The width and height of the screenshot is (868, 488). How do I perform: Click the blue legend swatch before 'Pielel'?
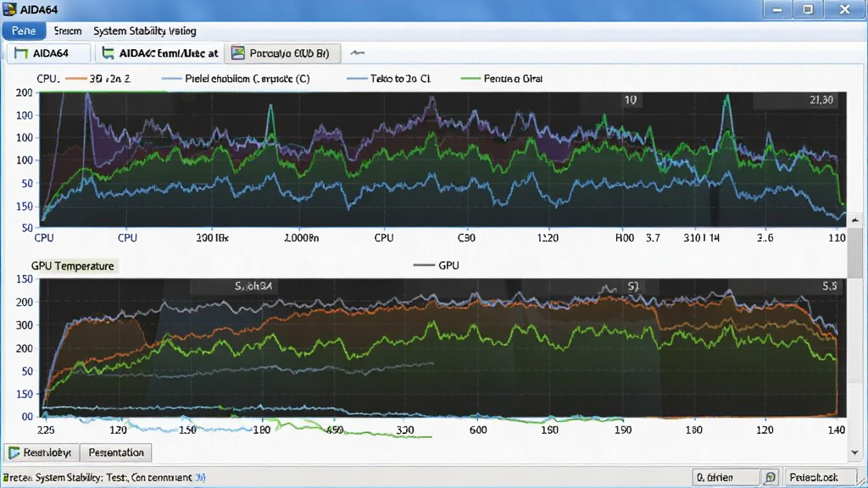tap(171, 79)
